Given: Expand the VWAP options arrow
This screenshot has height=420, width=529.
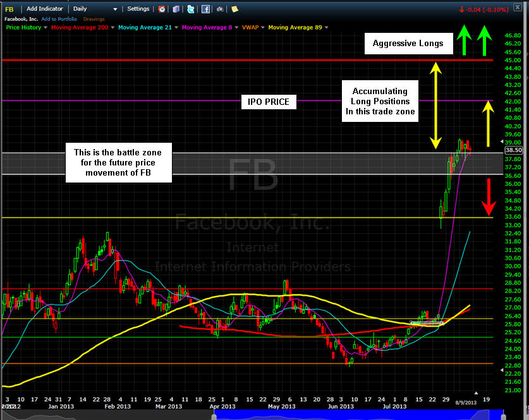Looking at the screenshot, I should [x=262, y=28].
